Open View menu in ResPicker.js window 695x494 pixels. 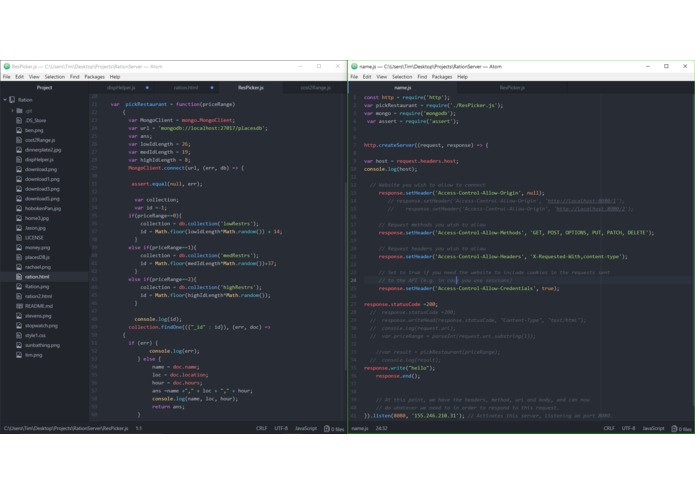(34, 77)
